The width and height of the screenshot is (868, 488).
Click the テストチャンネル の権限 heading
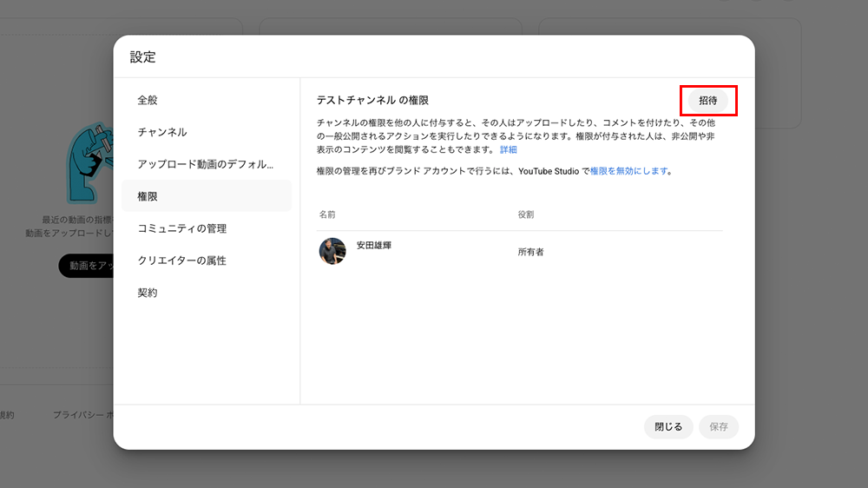pos(372,100)
